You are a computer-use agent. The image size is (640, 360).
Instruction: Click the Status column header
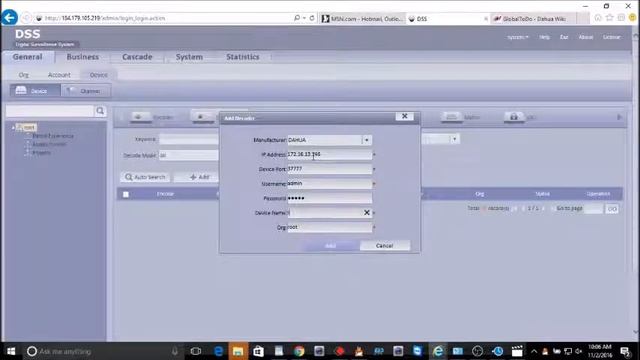pos(542,194)
